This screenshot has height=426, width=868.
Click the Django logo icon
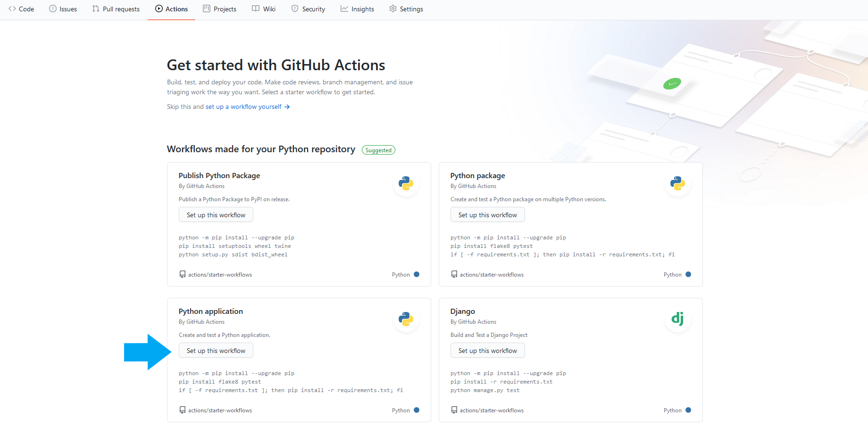pyautogui.click(x=677, y=319)
